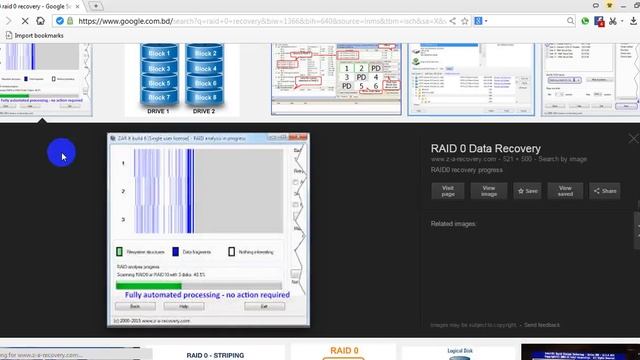Expand the scissors tool dropdown arrow
The width and height of the screenshot is (640, 360).
tap(622, 21)
